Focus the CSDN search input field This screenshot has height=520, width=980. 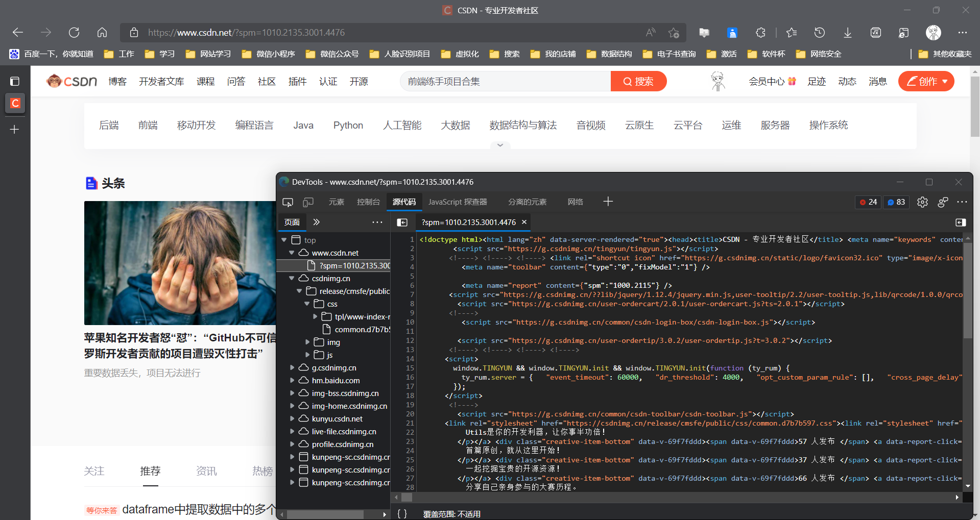coord(506,81)
